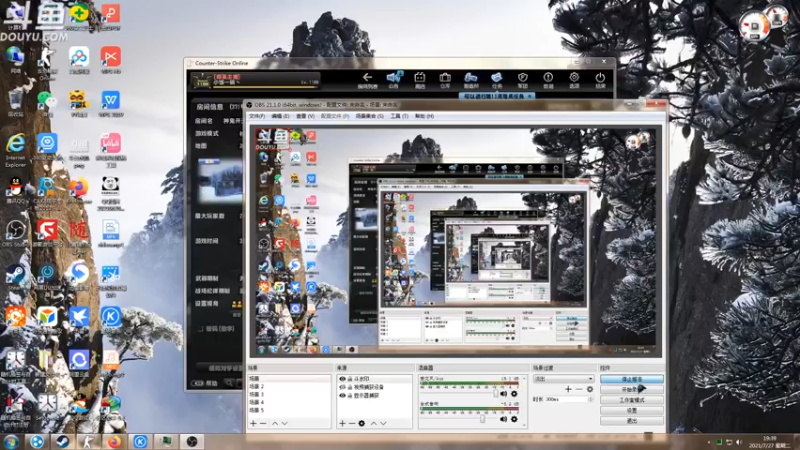Viewport: 800px width, 450px height.
Task: Open the Windows Start button
Action: pyautogui.click(x=11, y=441)
